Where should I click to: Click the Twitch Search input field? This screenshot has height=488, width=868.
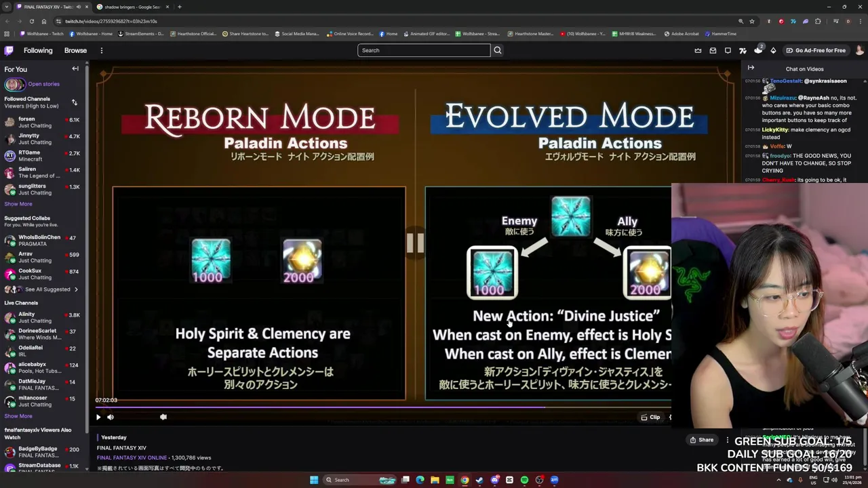pos(424,50)
